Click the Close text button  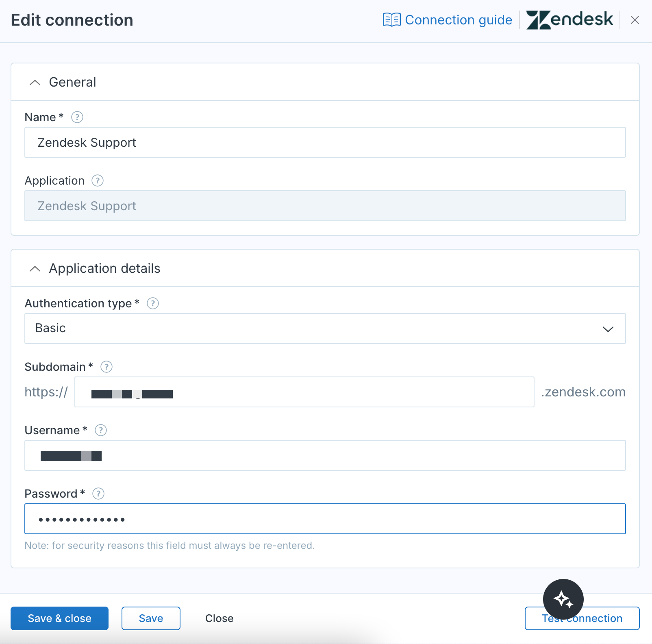219,618
